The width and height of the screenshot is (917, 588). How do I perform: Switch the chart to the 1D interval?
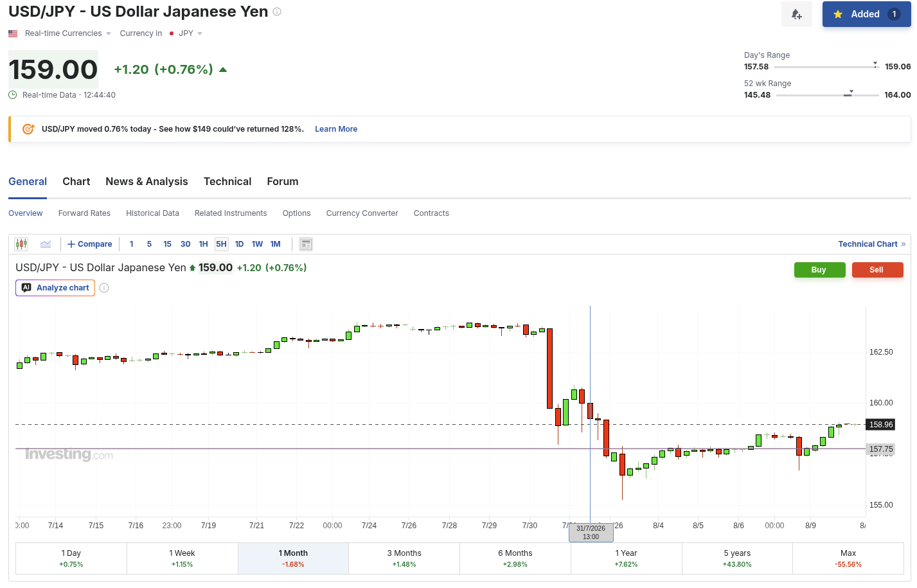239,244
